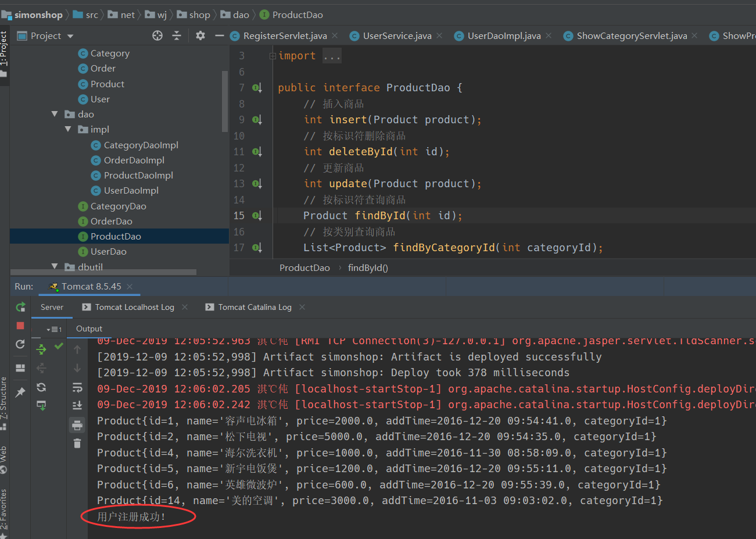Click findById() in editor breadcrumb
The width and height of the screenshot is (756, 539).
click(368, 267)
